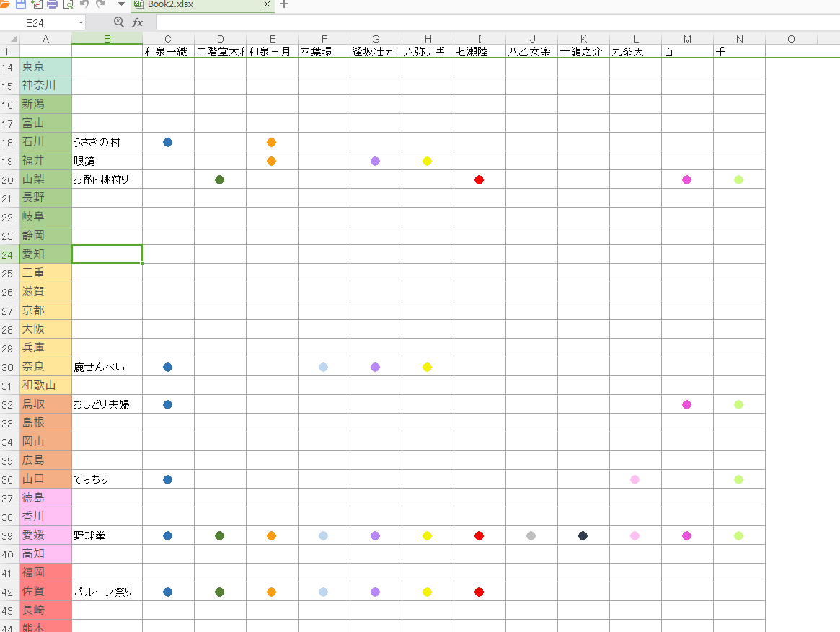Expand the Name Box dropdown arrow

coord(81,23)
